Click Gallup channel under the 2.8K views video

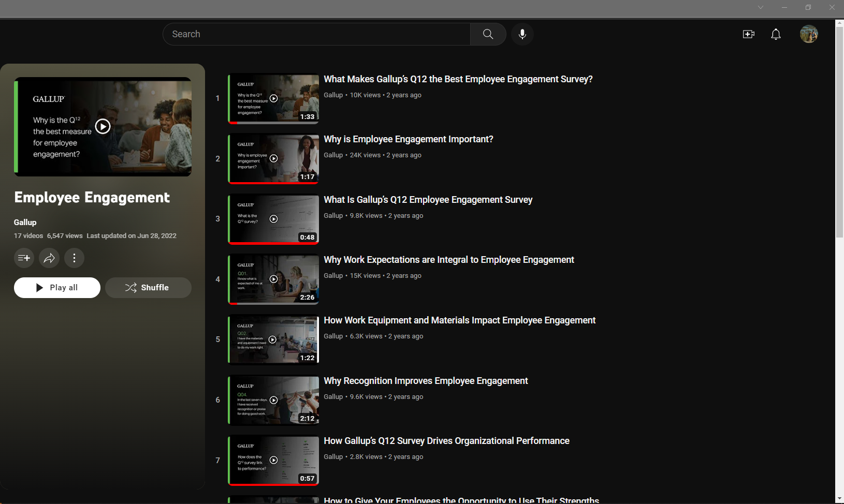333,457
